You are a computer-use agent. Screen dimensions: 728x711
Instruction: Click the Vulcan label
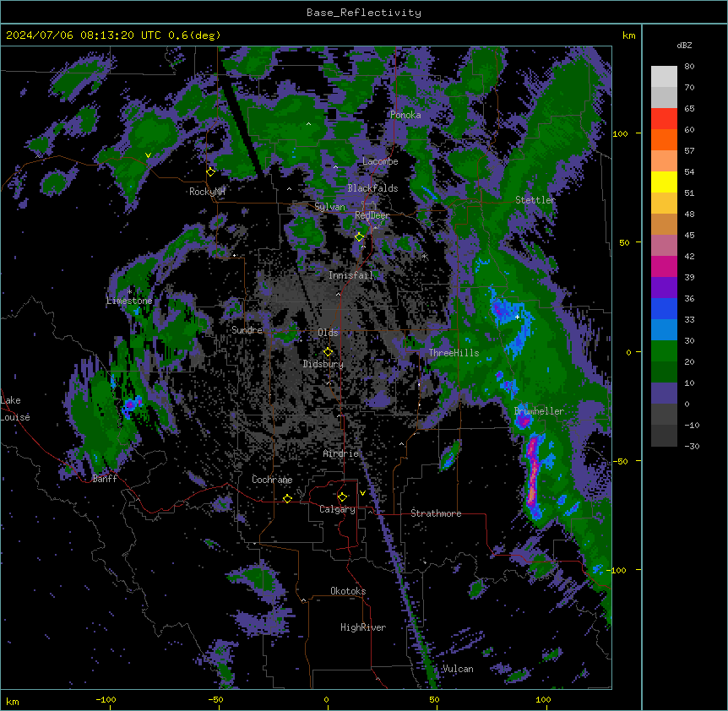(x=458, y=669)
